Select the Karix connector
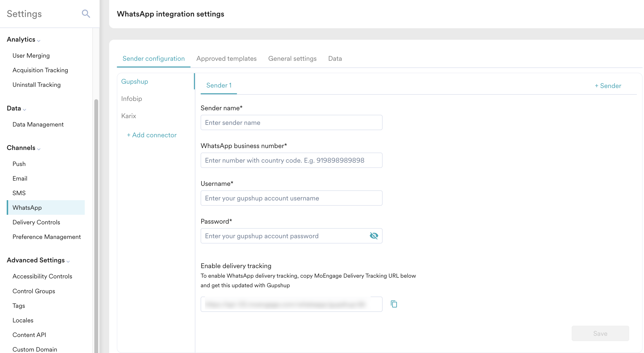This screenshot has width=644, height=353. pyautogui.click(x=129, y=116)
